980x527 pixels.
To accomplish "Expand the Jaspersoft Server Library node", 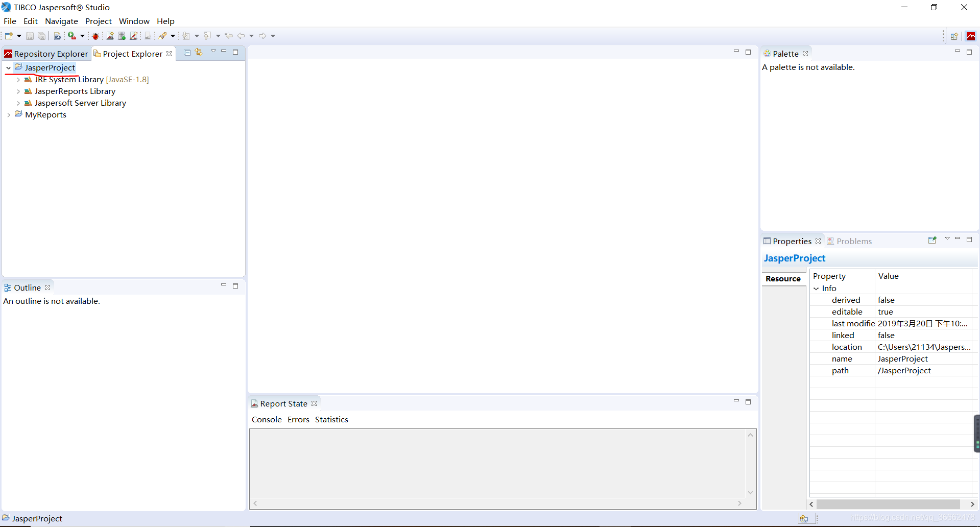I will pos(18,103).
